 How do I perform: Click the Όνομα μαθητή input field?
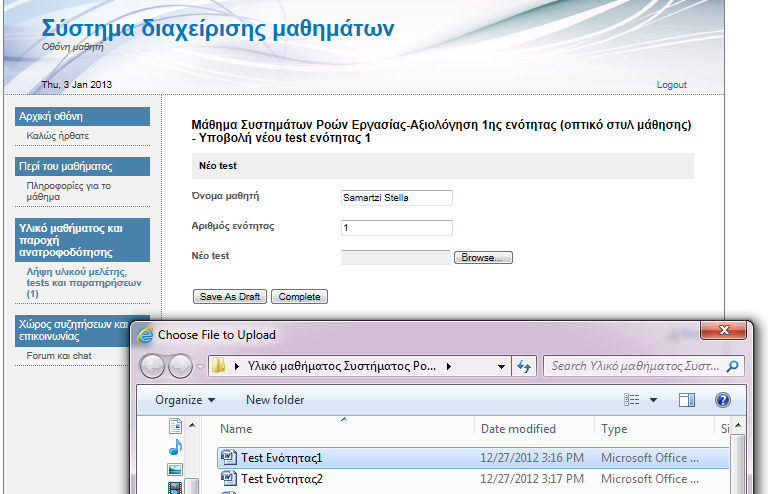click(x=397, y=198)
